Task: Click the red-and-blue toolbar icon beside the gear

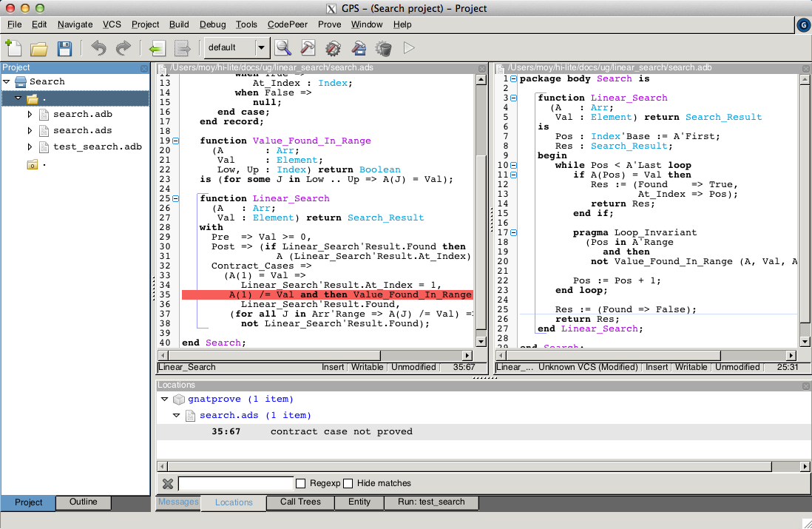Action: click(359, 48)
